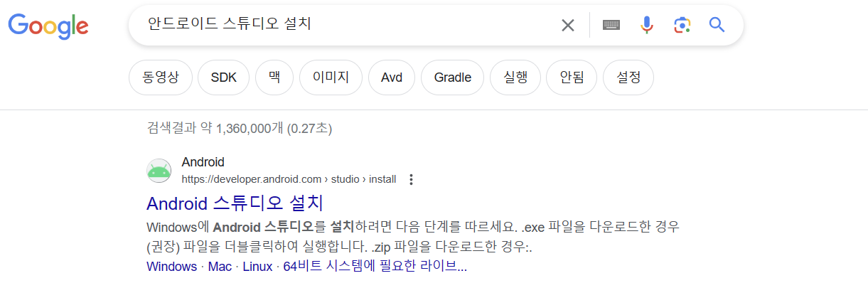Screen dimensions: 868x288
Task: Search by image with camera lens icon
Action: pos(682,26)
